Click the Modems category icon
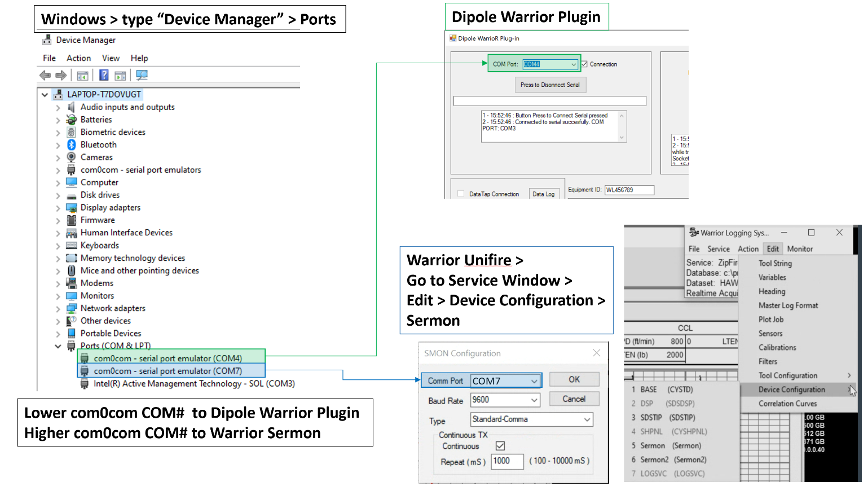The width and height of the screenshot is (868, 486). 72,283
